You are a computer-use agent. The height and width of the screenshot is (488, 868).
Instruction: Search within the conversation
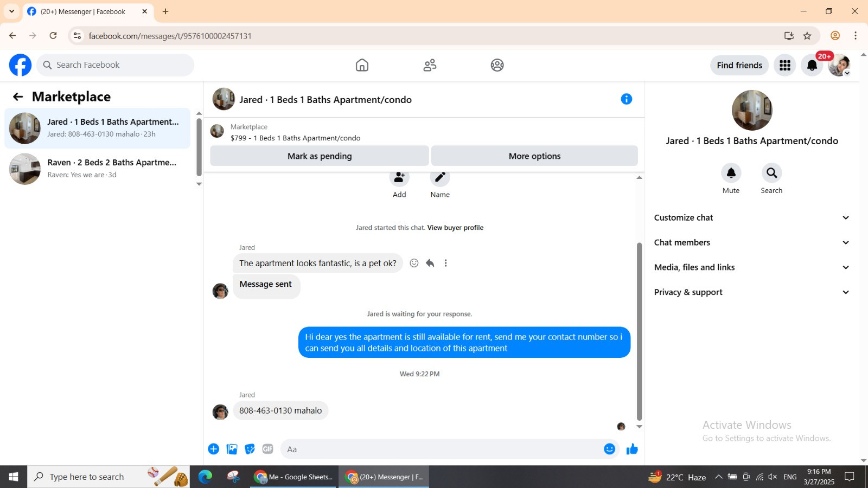click(x=771, y=173)
